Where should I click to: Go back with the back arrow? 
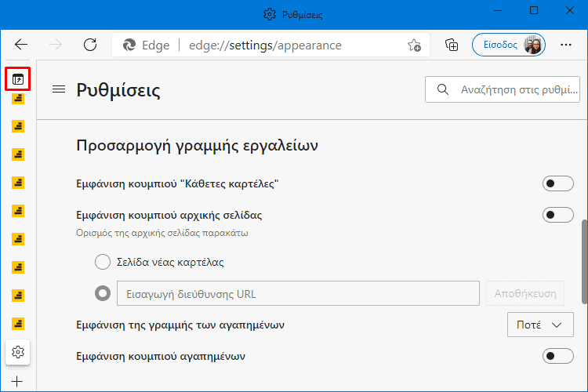(21, 45)
